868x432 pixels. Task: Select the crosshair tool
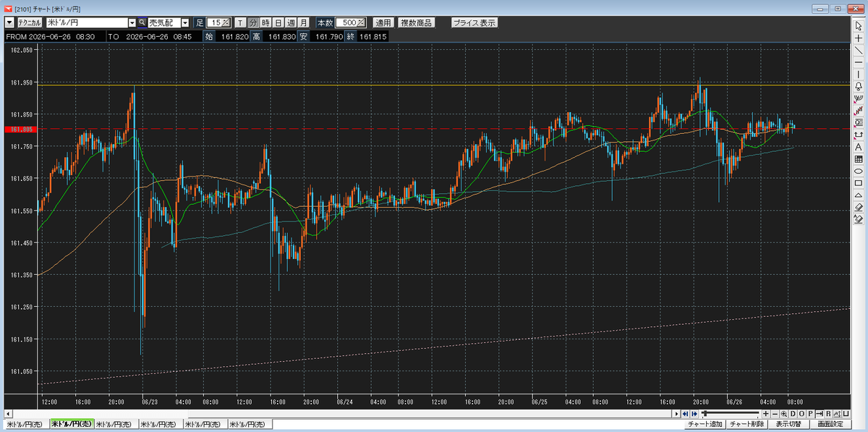(859, 38)
